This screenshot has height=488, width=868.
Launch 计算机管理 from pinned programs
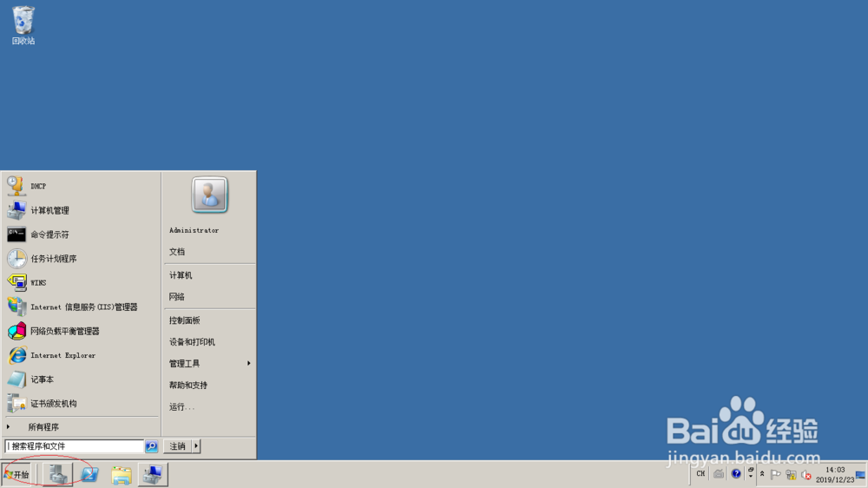point(82,210)
